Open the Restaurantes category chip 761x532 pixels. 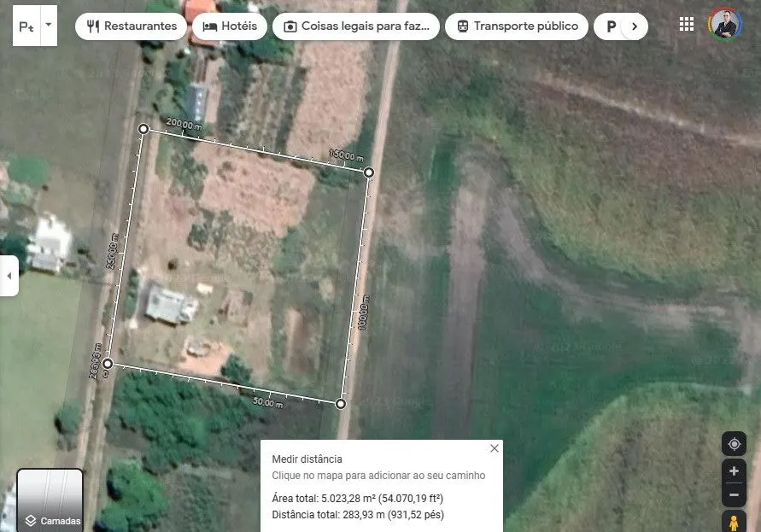131,26
